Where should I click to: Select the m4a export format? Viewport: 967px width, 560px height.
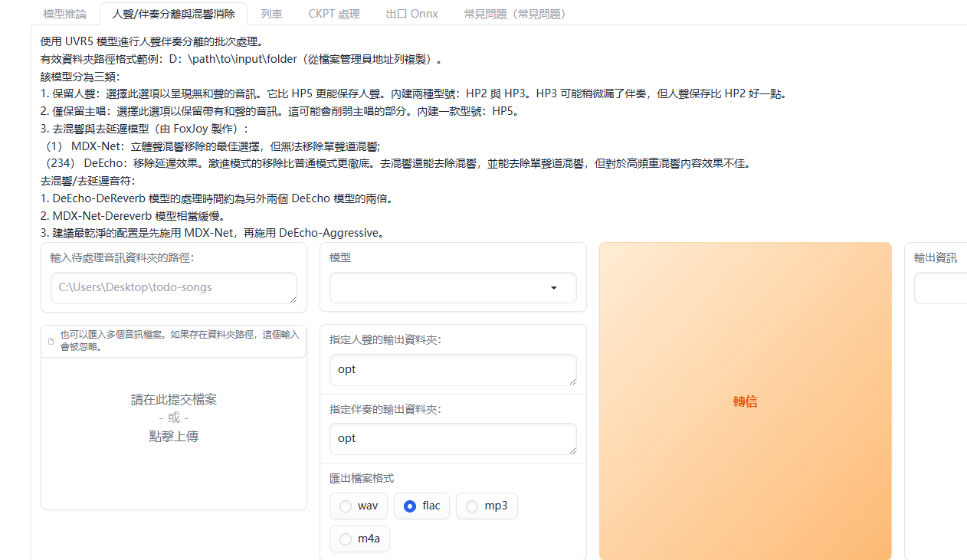(359, 539)
